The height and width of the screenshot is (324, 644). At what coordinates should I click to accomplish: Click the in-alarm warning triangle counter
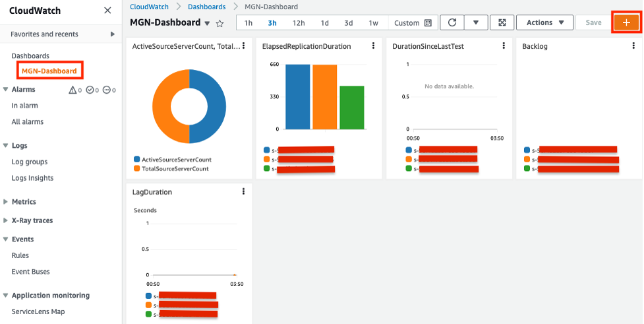coord(75,90)
